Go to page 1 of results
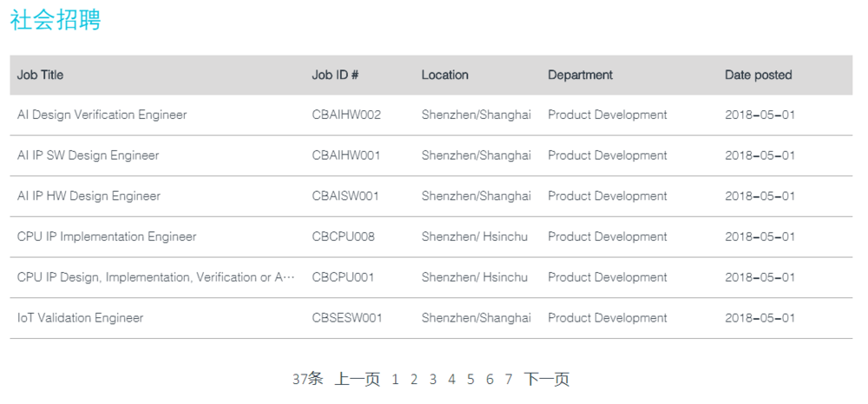868x404 pixels. point(395,380)
